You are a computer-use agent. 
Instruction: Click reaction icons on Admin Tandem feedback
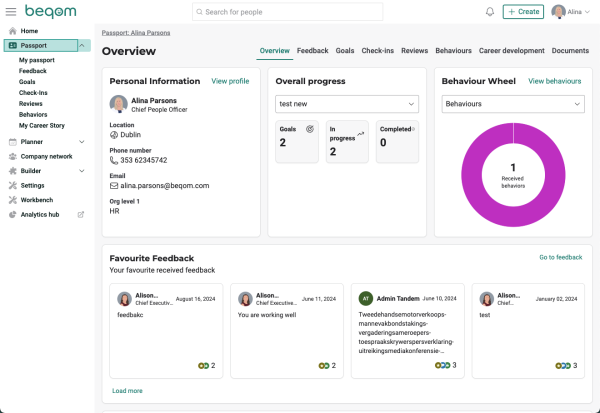(442, 365)
